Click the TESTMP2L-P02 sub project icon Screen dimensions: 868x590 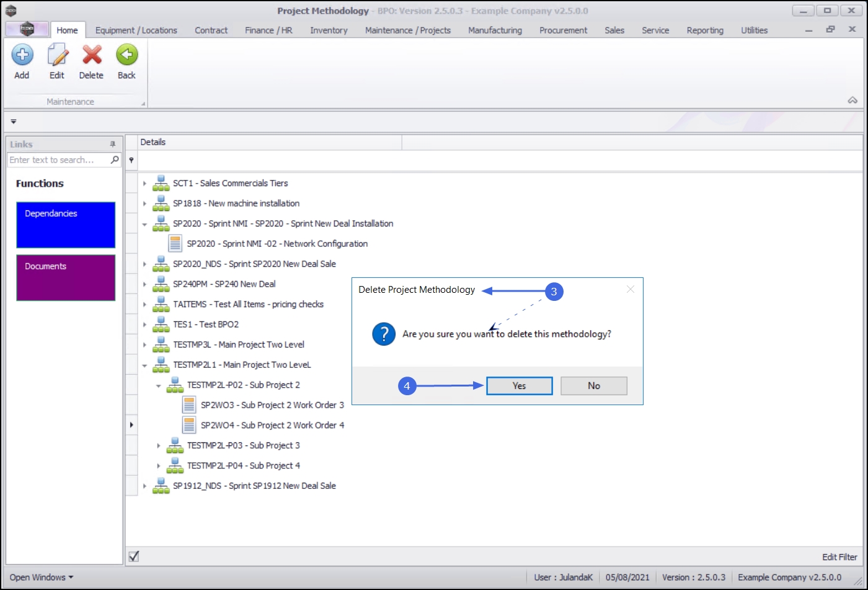pos(175,385)
